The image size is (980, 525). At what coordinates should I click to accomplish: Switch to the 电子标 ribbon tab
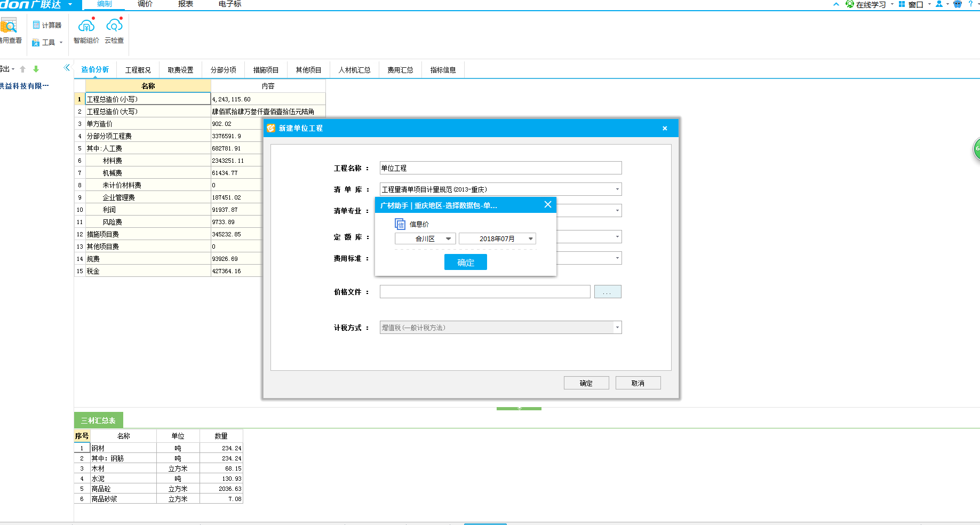click(x=230, y=4)
